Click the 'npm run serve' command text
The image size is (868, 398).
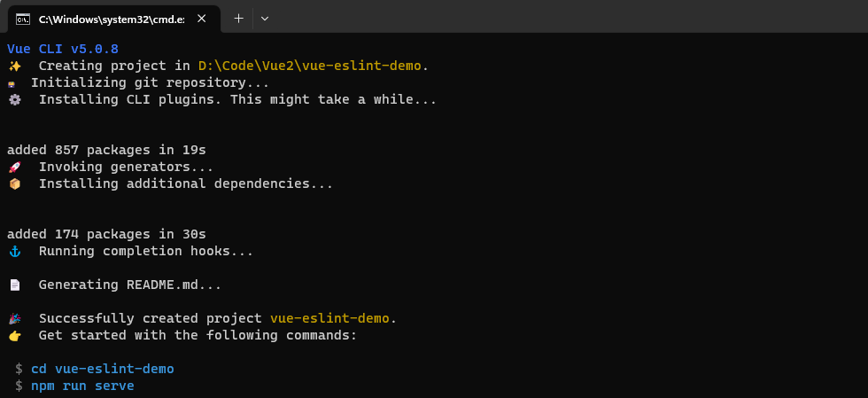tap(82, 386)
